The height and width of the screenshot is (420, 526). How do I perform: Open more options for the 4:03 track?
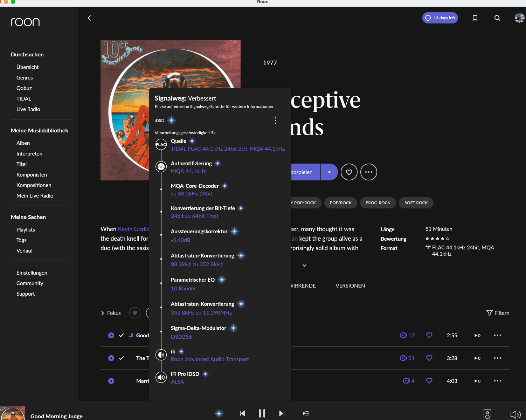[x=498, y=381]
